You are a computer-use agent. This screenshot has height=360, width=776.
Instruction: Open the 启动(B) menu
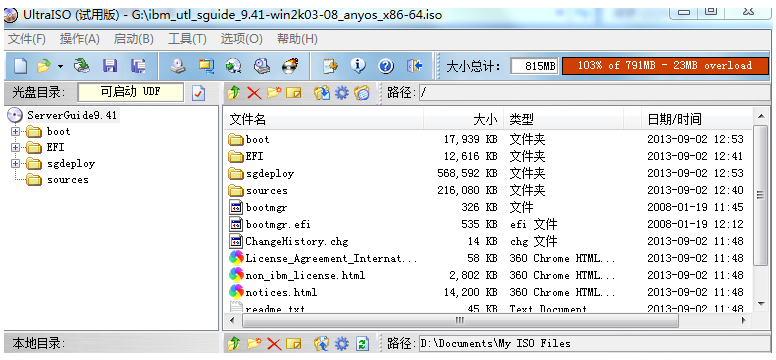pos(134,39)
